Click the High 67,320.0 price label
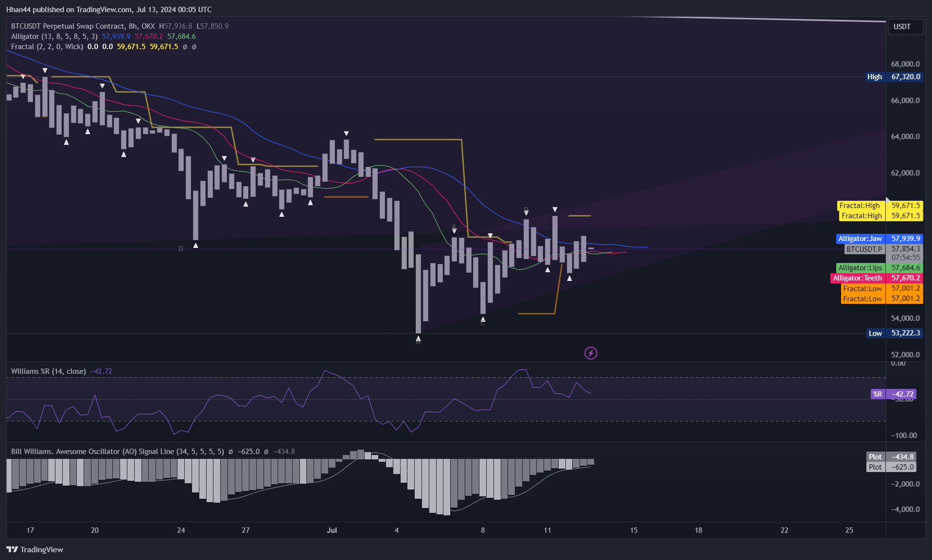 (894, 77)
